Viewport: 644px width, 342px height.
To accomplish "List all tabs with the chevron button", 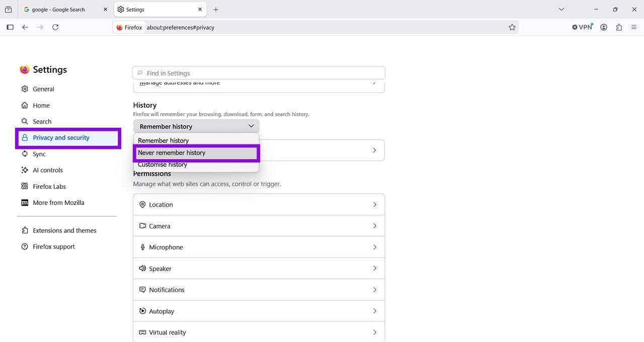I will [x=561, y=10].
